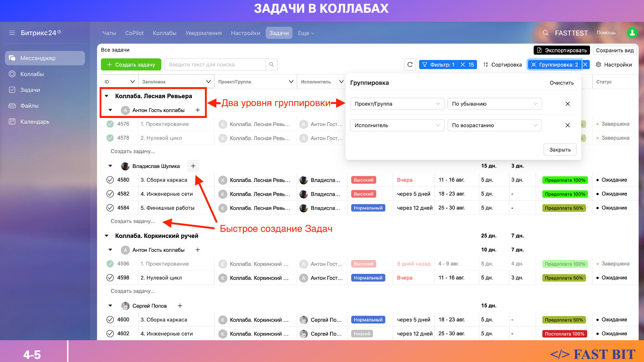Switch to the Коллабы top tab
This screenshot has height=362, width=644.
click(164, 33)
